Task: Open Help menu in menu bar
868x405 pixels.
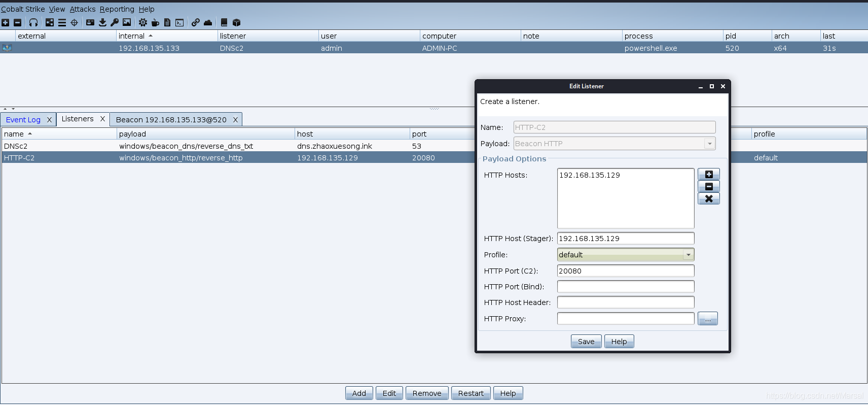Action: click(147, 9)
